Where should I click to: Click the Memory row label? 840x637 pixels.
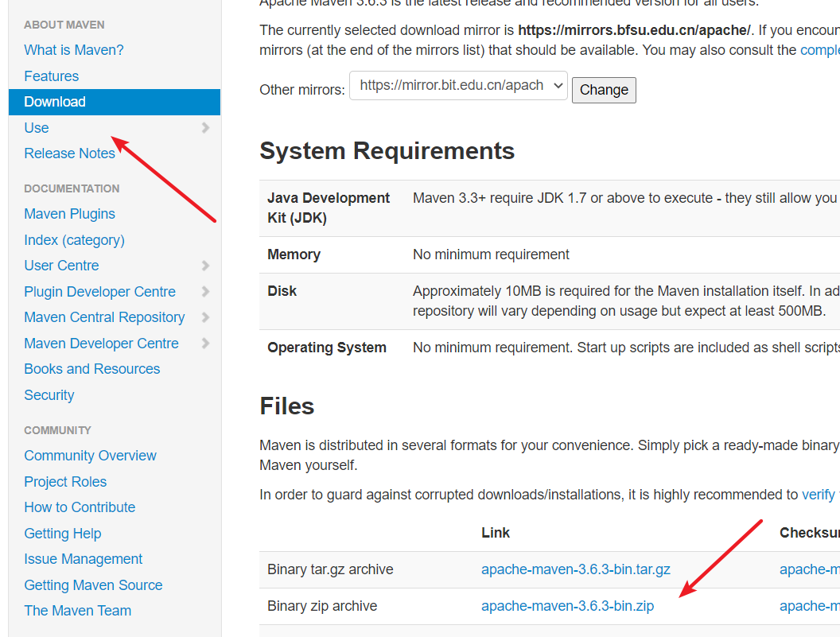point(294,255)
